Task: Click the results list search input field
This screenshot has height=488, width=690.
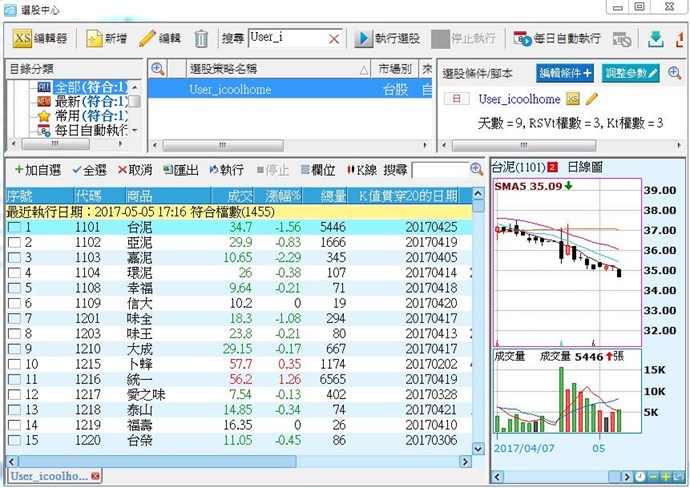Action: click(438, 170)
